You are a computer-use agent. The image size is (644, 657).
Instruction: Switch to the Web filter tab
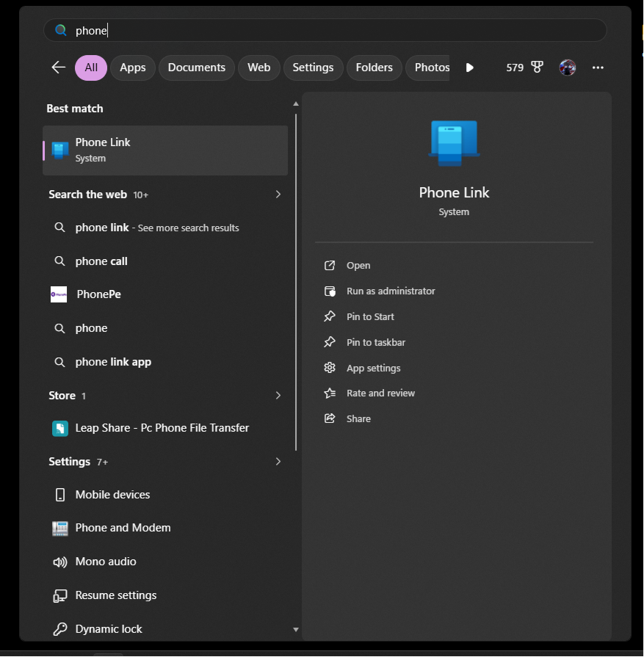258,68
